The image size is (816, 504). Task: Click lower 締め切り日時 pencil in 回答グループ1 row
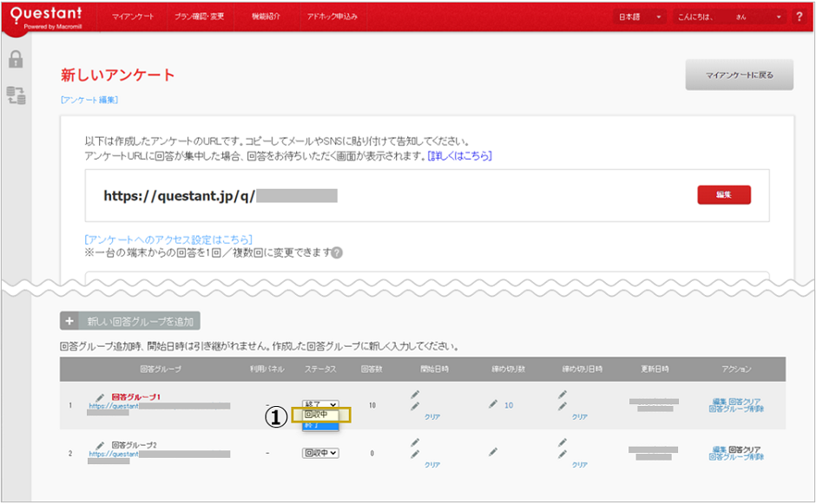pyautogui.click(x=563, y=406)
